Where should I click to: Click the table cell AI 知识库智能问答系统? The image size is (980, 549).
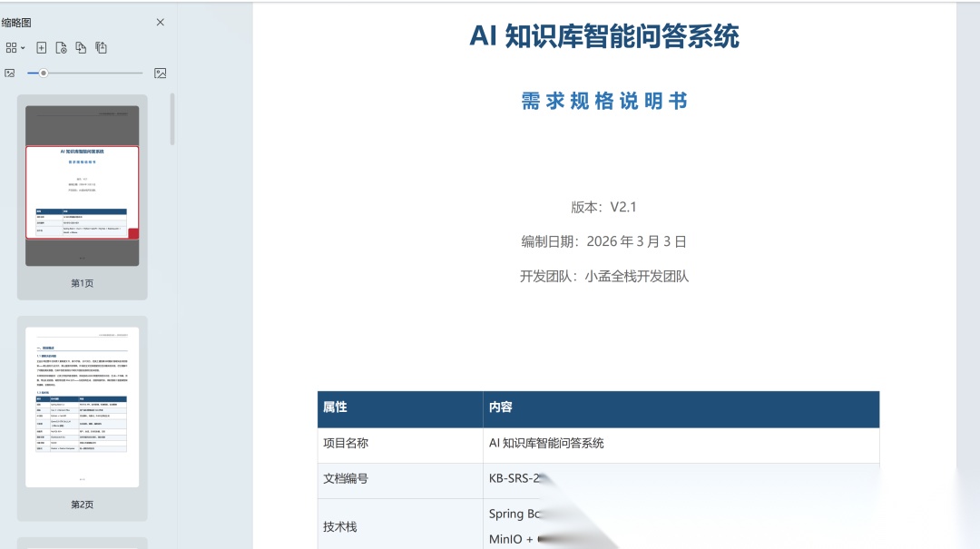point(681,446)
